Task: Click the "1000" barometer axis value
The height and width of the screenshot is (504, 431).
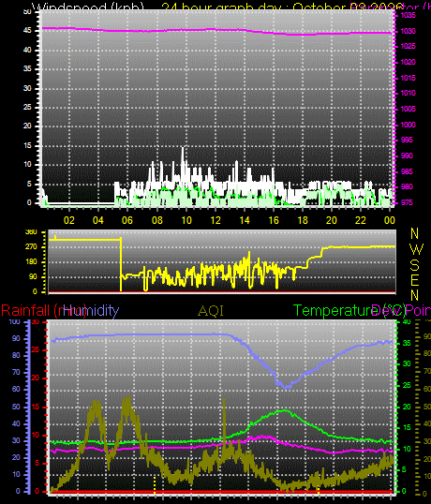Action: coord(408,125)
